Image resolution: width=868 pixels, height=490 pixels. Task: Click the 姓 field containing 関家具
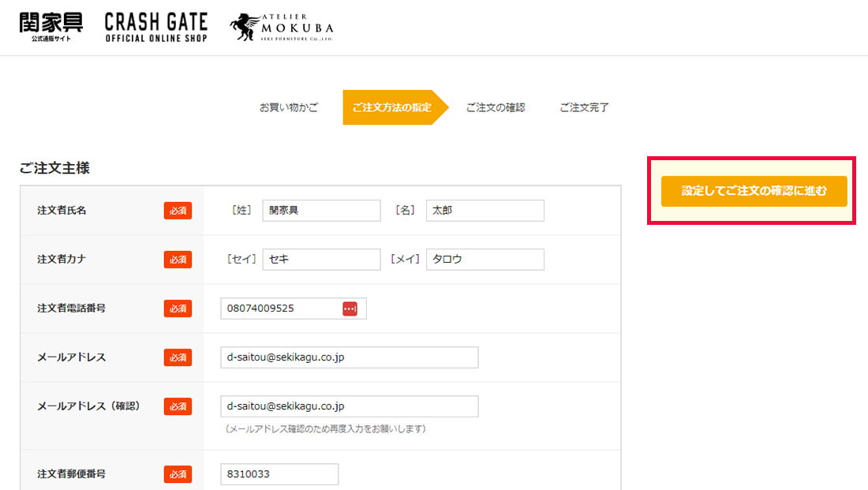321,211
